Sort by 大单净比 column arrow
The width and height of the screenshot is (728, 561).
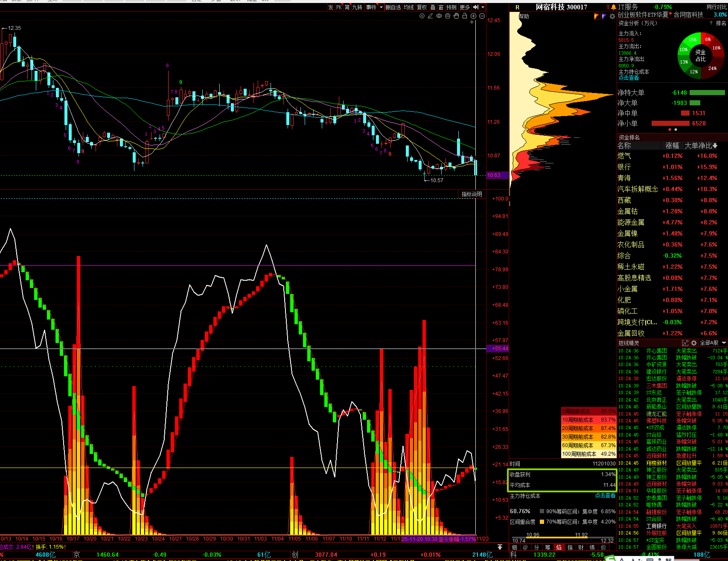pos(715,146)
